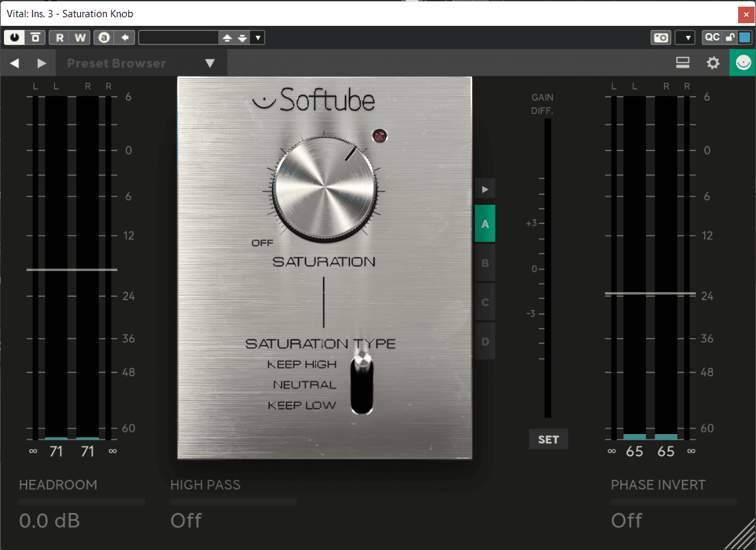Viewport: 756px width, 550px height.
Task: Load next program with down arrow
Action: [242, 38]
